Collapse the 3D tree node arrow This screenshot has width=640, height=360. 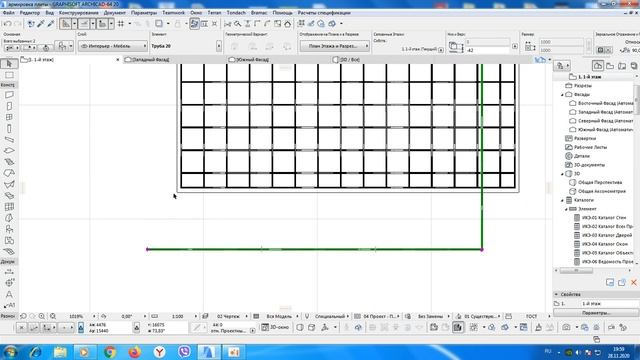click(x=562, y=174)
